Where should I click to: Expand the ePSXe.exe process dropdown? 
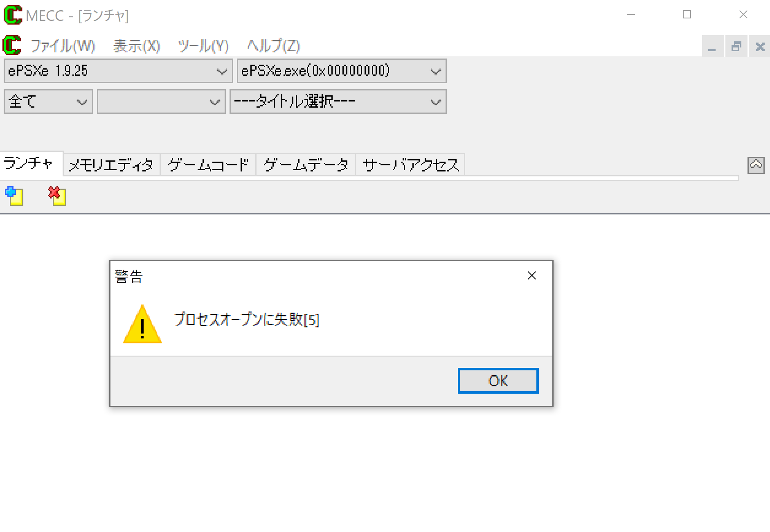point(342,71)
